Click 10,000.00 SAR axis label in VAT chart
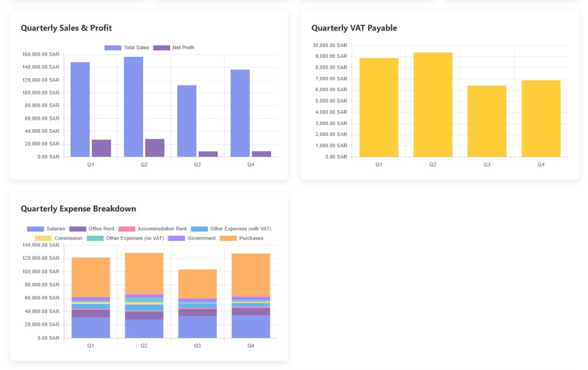This screenshot has width=588, height=370. coord(330,45)
